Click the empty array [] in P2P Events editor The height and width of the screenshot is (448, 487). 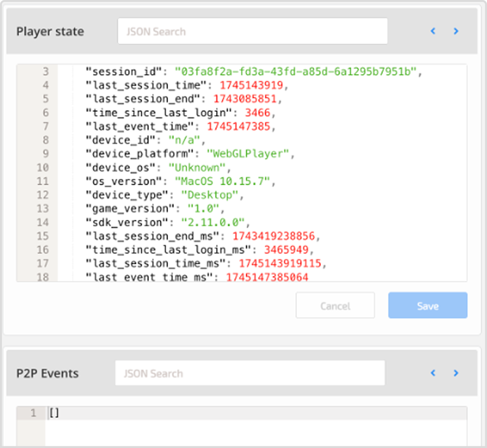coord(54,413)
